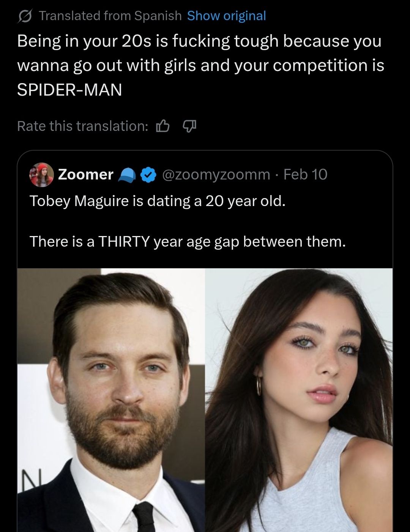This screenshot has height=532, width=410.
Task: Click the translation slashed-circle icon
Action: [x=25, y=16]
